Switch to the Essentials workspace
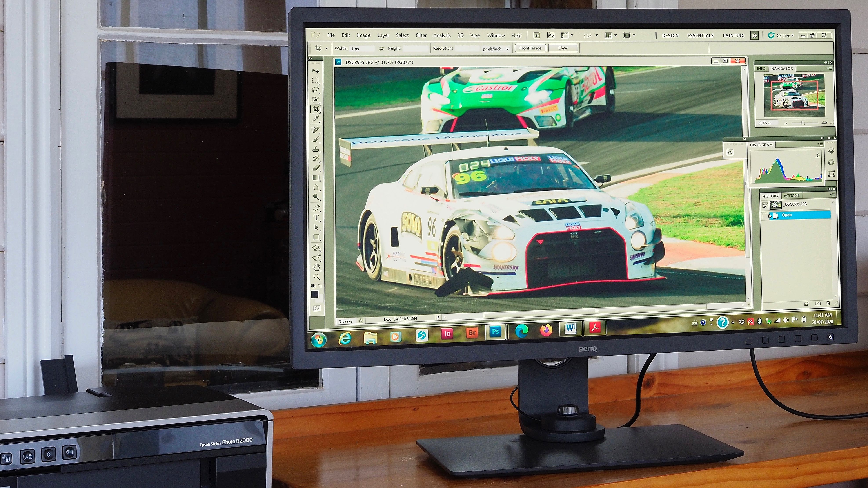Viewport: 868px width, 488px height. (x=701, y=35)
